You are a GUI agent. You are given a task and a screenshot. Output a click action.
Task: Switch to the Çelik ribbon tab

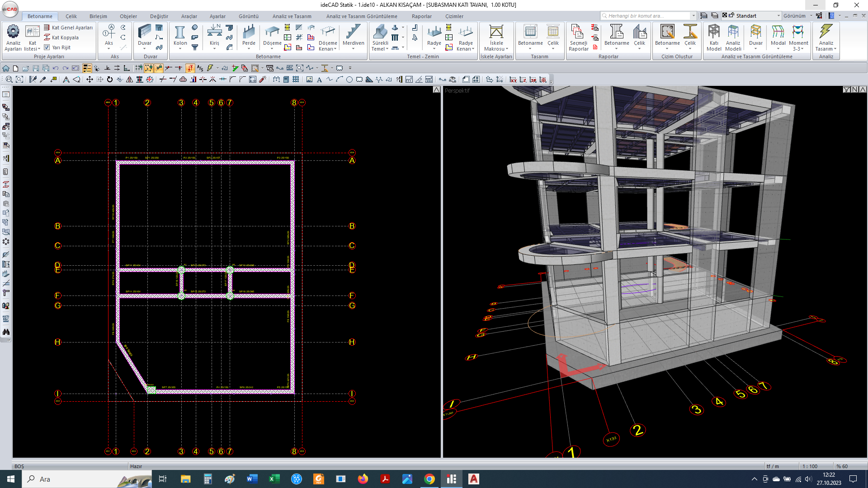click(x=71, y=16)
